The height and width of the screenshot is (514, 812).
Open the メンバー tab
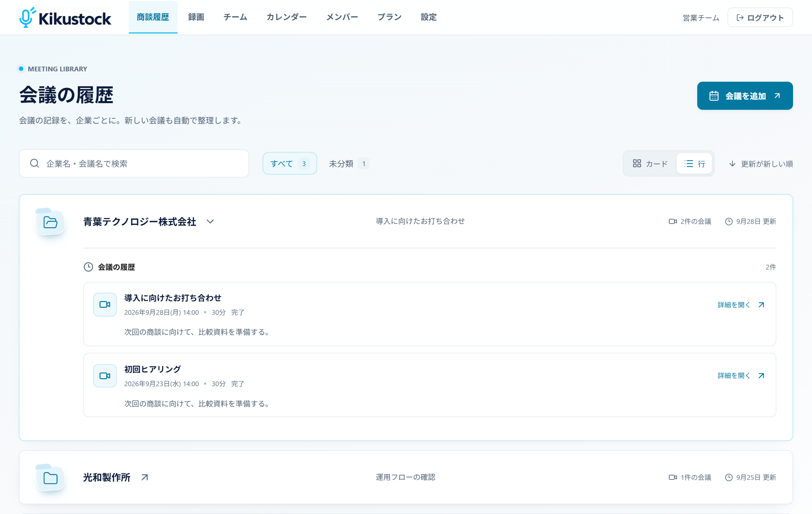point(342,17)
